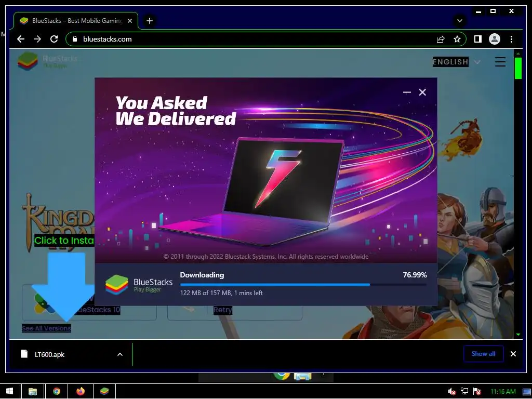This screenshot has width=532, height=399.
Task: Click the BlueStacks 10 download button
Action: [x=89, y=303]
